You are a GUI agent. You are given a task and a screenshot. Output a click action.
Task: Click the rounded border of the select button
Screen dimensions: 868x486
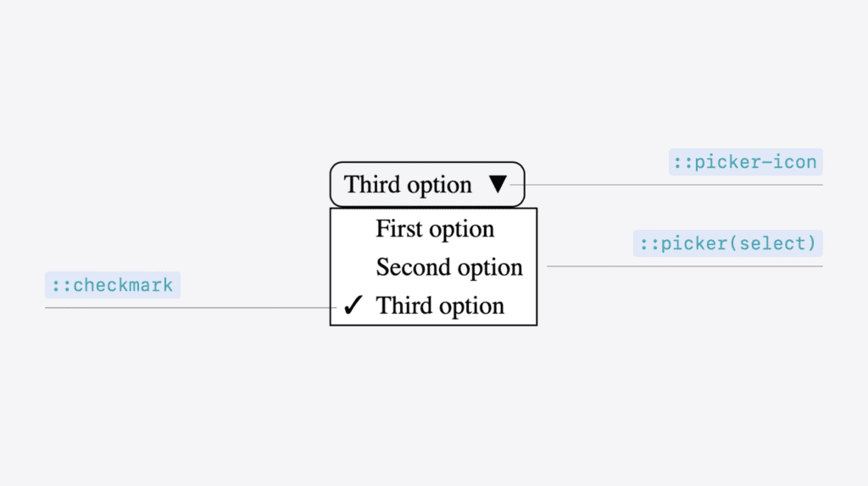click(427, 162)
